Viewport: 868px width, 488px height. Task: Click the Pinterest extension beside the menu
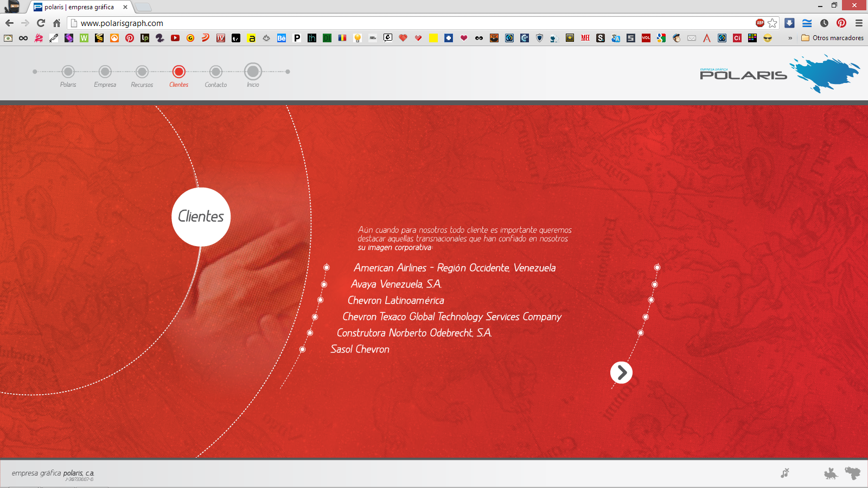coord(841,23)
